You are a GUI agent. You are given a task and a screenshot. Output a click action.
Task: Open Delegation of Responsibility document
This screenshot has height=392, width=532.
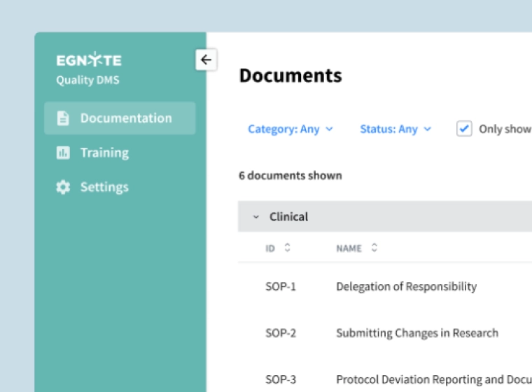tap(406, 286)
